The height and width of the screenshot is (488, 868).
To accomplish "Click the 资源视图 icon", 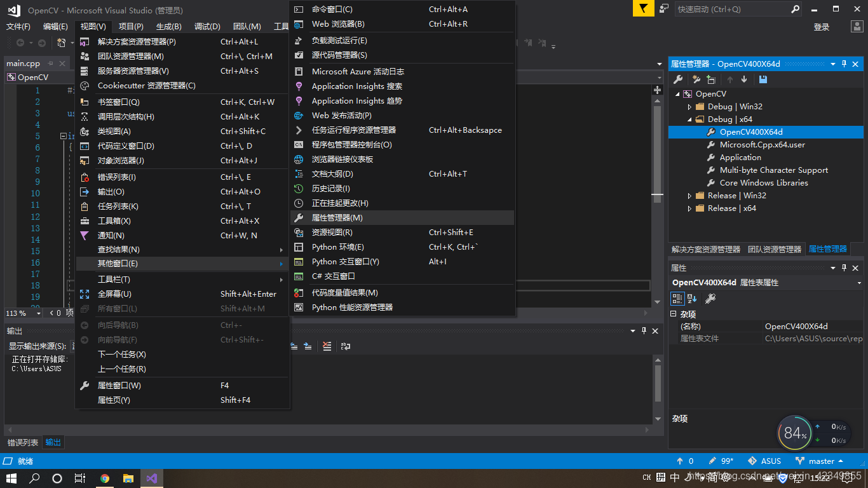I will click(x=299, y=232).
